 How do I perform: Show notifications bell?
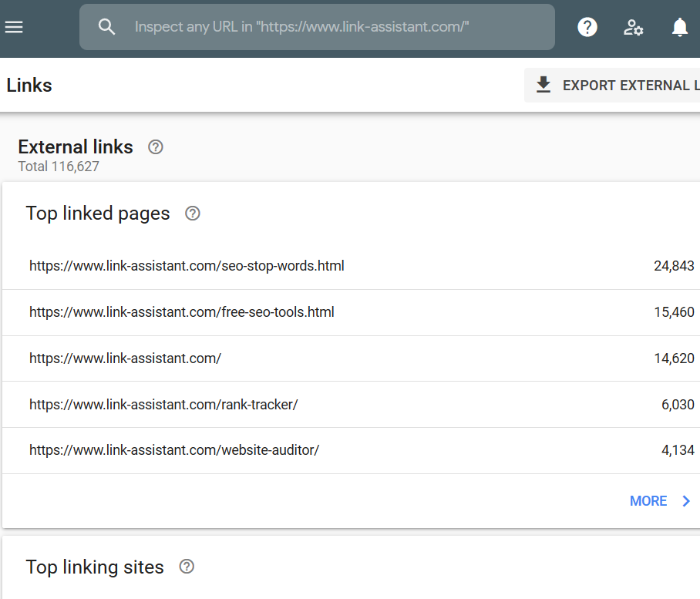[x=679, y=28]
